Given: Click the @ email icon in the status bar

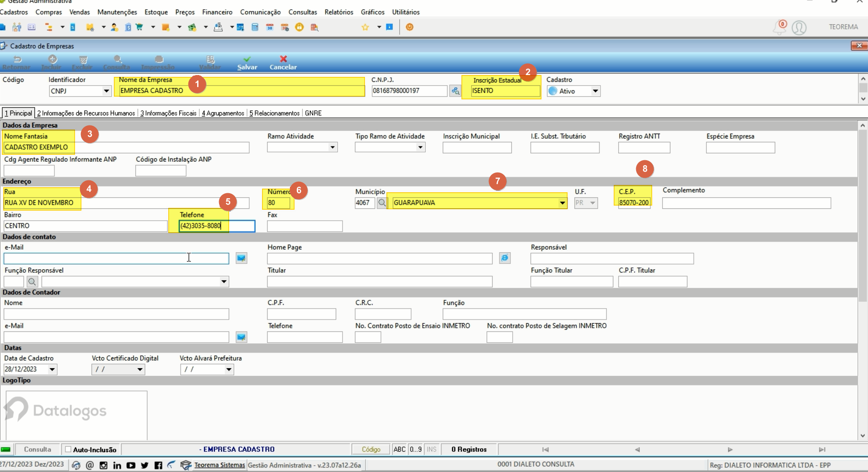Looking at the screenshot, I should [90, 465].
